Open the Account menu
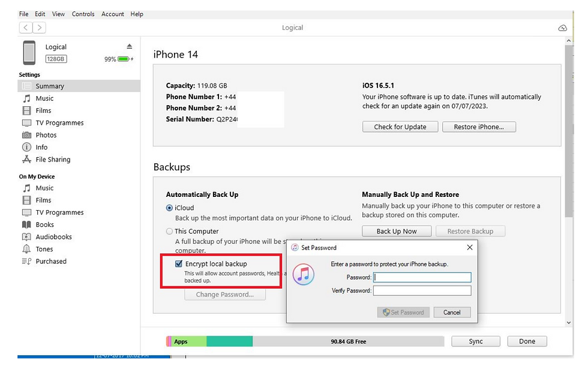The height and width of the screenshot is (368, 588). 113,14
